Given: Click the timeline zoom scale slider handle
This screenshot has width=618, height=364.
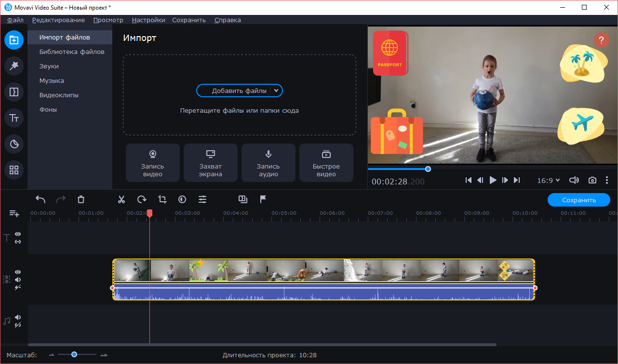Looking at the screenshot, I should pos(74,354).
